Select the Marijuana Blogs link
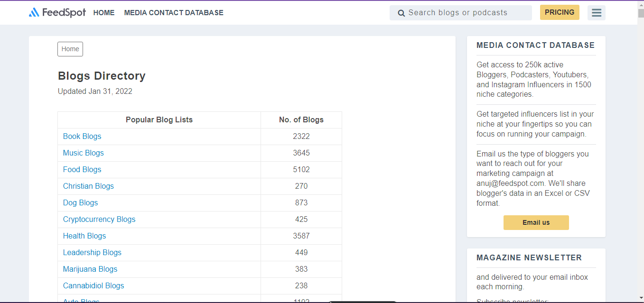644x303 pixels. [90, 269]
